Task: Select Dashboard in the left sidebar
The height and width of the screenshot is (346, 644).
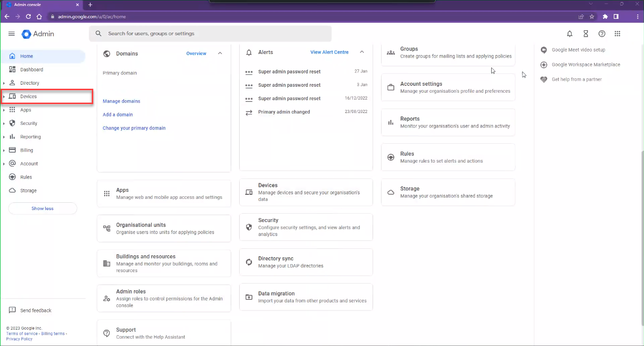Action: tap(31, 70)
